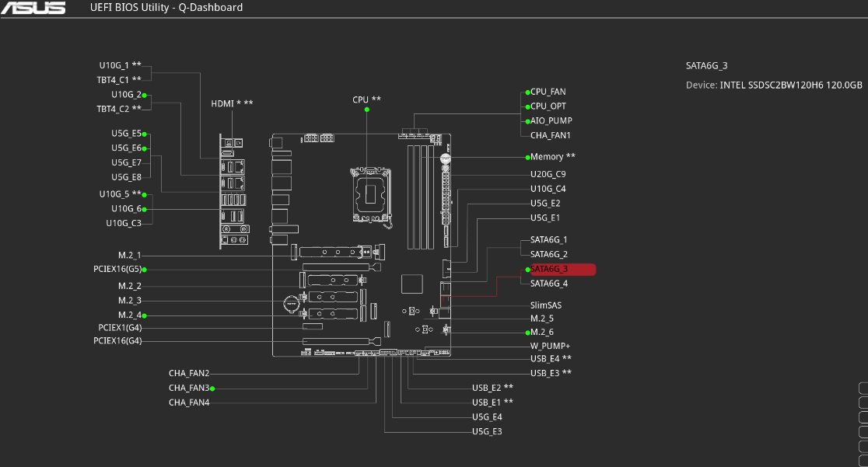Image resolution: width=868 pixels, height=467 pixels.
Task: Click the DIMM memory slots on the diagram
Action: (421, 197)
